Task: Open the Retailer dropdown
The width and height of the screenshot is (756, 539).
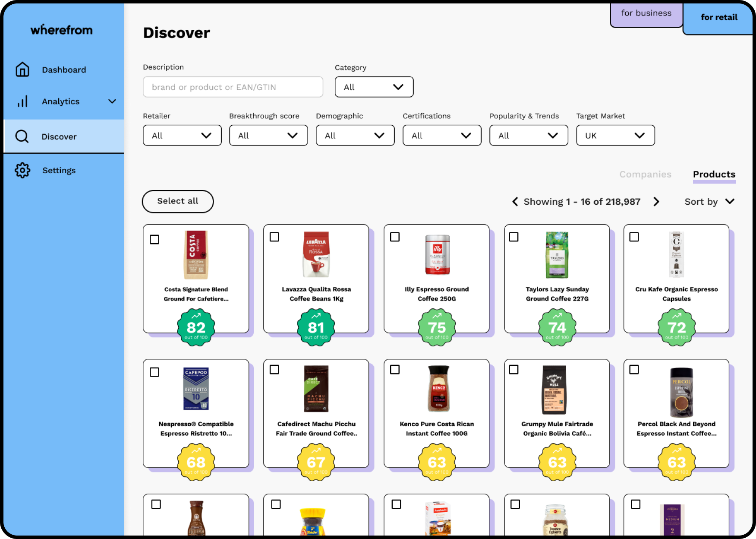Action: click(182, 135)
